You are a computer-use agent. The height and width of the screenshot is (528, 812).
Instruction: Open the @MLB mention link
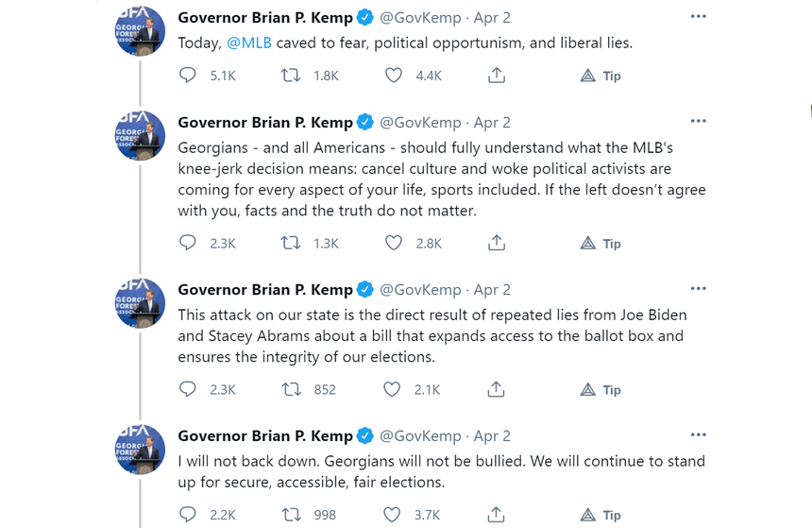[249, 43]
